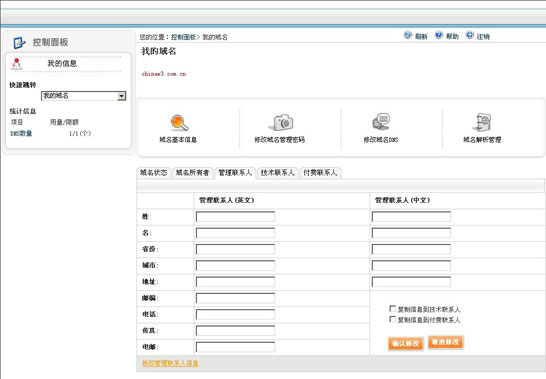Switch to the 技术联系人 tab
Viewport: 546px width, 379px height.
278,173
